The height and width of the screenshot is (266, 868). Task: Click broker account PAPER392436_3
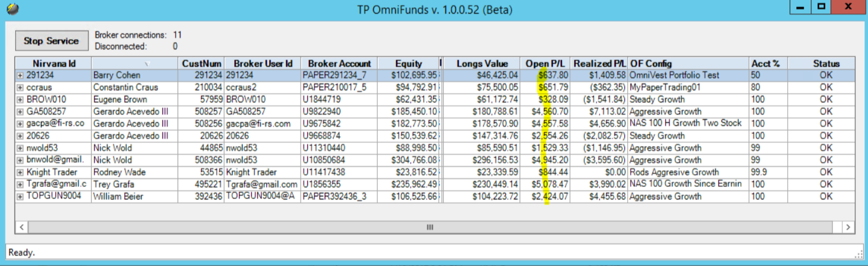(339, 196)
